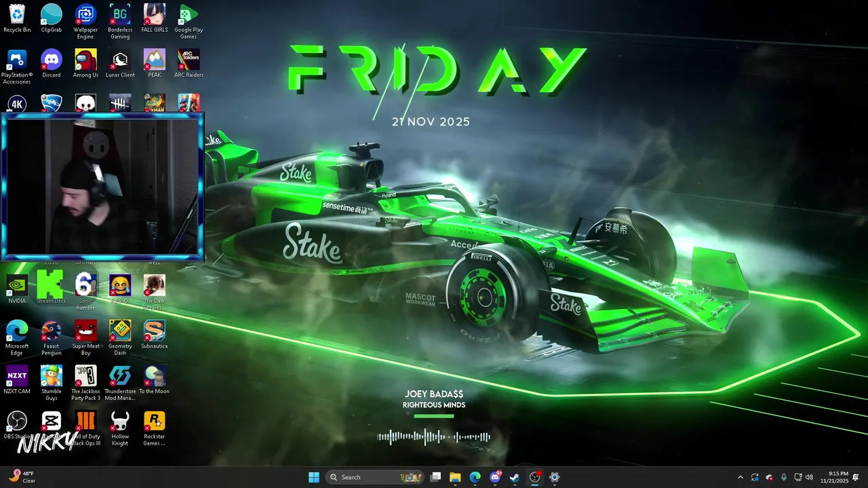
Task: Open the network tray icon
Action: pos(798,477)
